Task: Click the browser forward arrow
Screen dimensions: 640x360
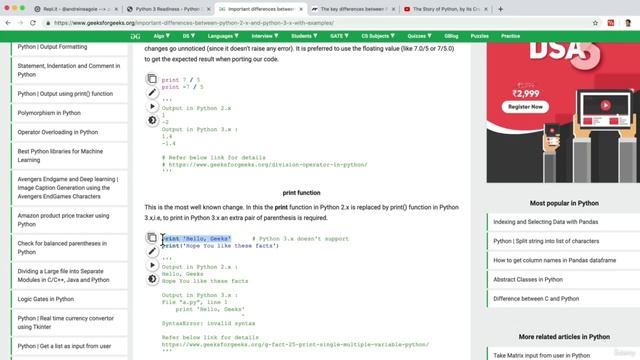Action: tap(20, 23)
